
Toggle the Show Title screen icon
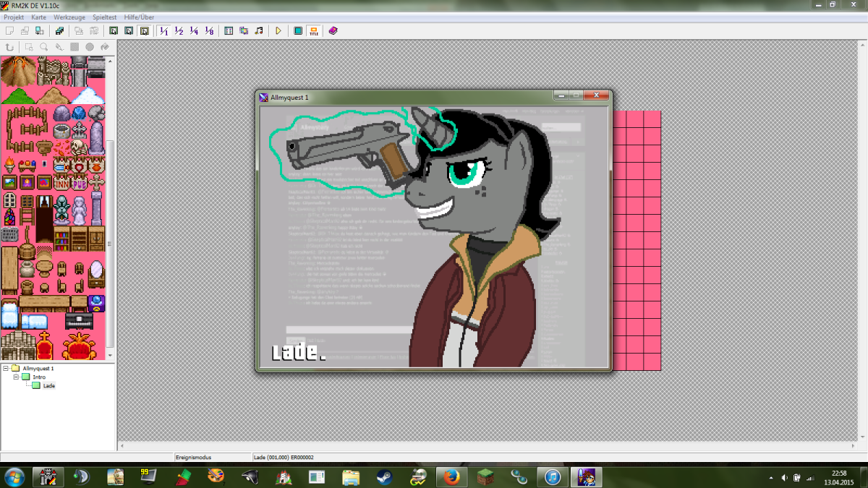pyautogui.click(x=313, y=31)
